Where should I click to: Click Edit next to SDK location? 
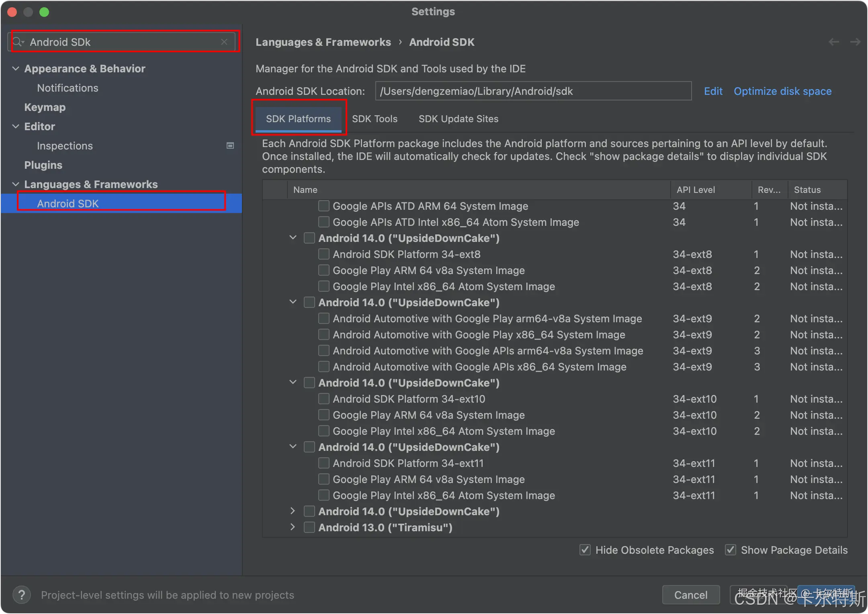(x=713, y=91)
